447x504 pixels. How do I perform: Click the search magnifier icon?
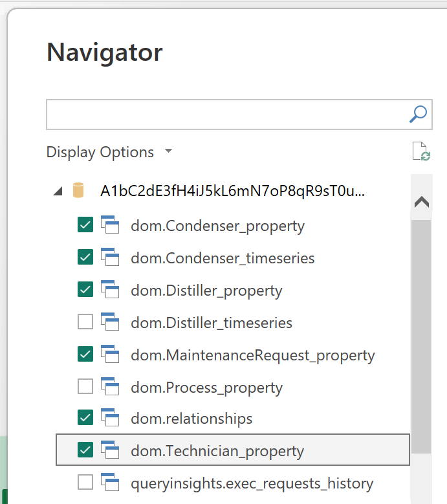tap(418, 115)
